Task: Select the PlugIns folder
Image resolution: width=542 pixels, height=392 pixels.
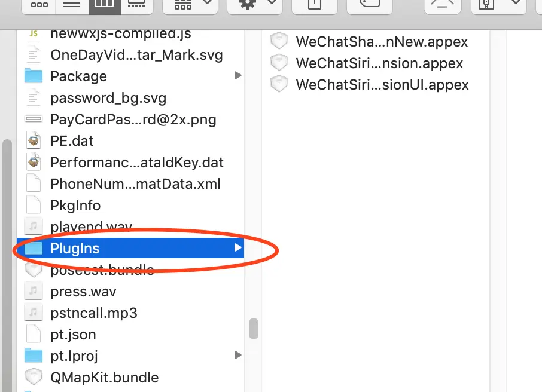Action: pos(130,248)
